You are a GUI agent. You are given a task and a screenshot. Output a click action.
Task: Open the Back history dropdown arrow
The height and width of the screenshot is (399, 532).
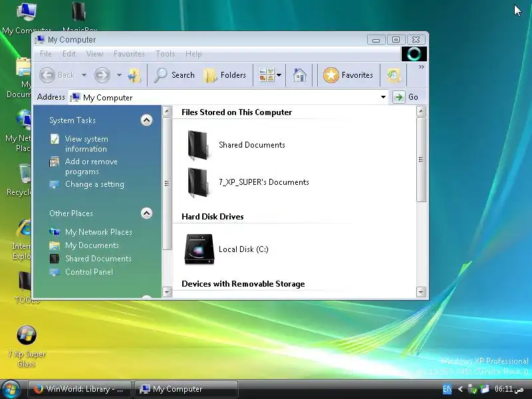84,75
